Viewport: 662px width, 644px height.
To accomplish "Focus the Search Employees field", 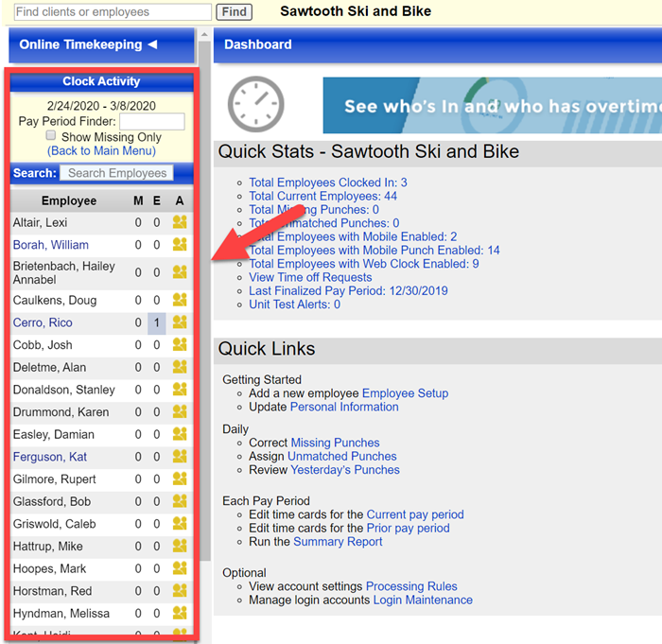I will coord(117,173).
